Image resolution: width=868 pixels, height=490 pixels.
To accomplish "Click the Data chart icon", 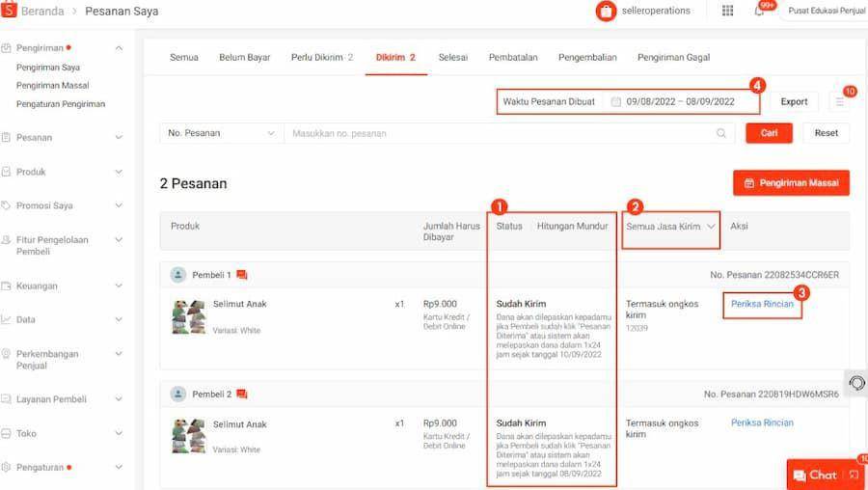I will pos(6,319).
